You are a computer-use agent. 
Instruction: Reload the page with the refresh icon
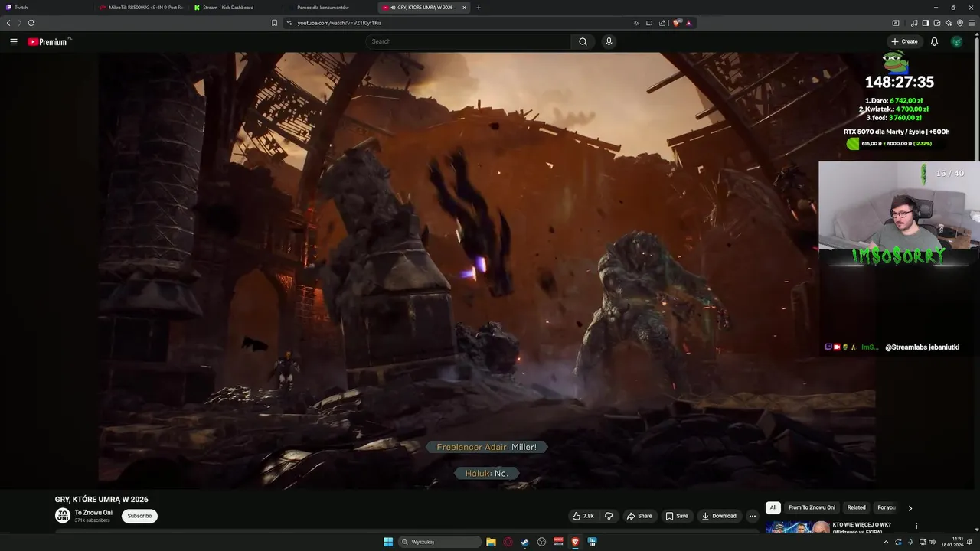[x=31, y=23]
